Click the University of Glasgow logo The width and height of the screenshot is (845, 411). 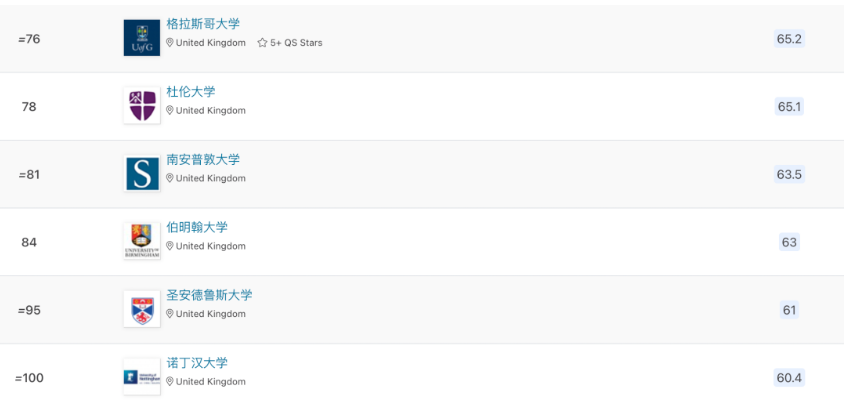click(142, 38)
